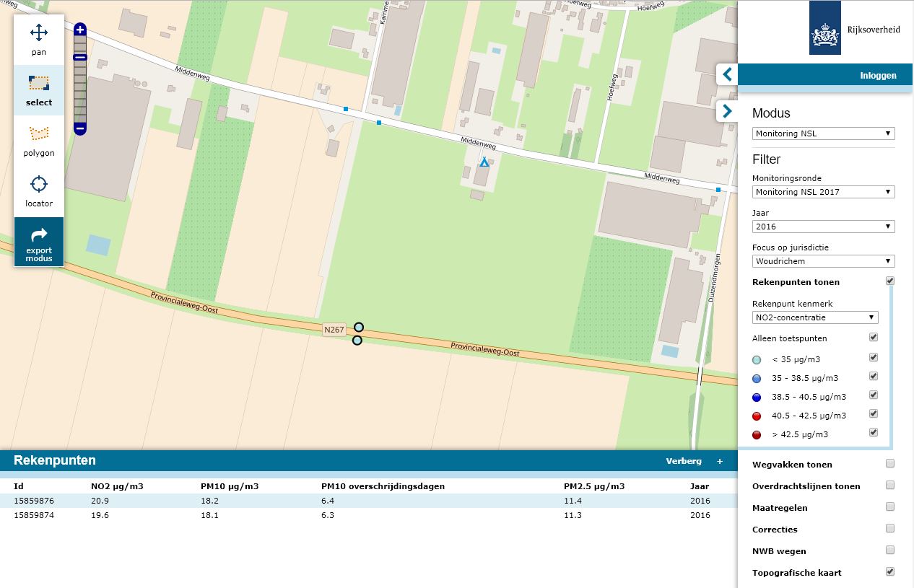This screenshot has width=914, height=588.
Task: Click the right chevron panel arrow
Action: pos(727,111)
